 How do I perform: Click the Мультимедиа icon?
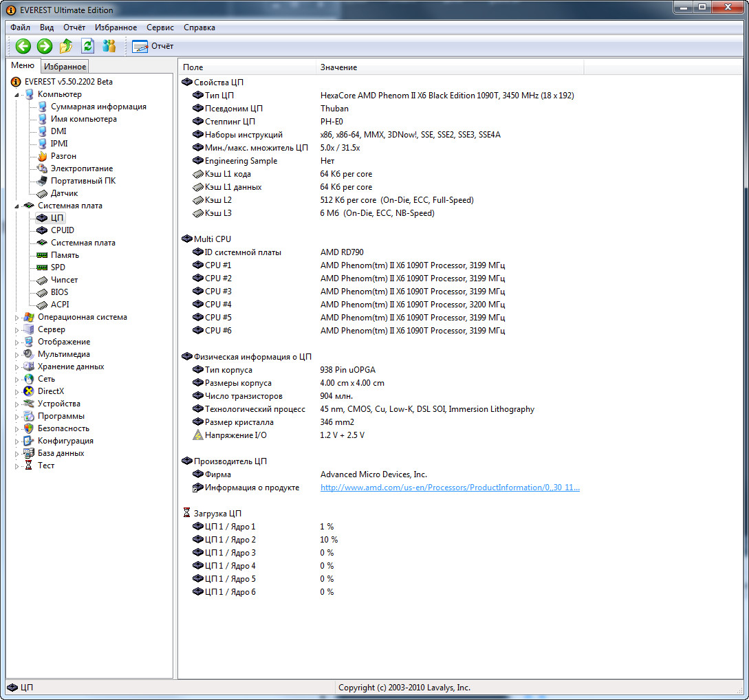coord(29,354)
